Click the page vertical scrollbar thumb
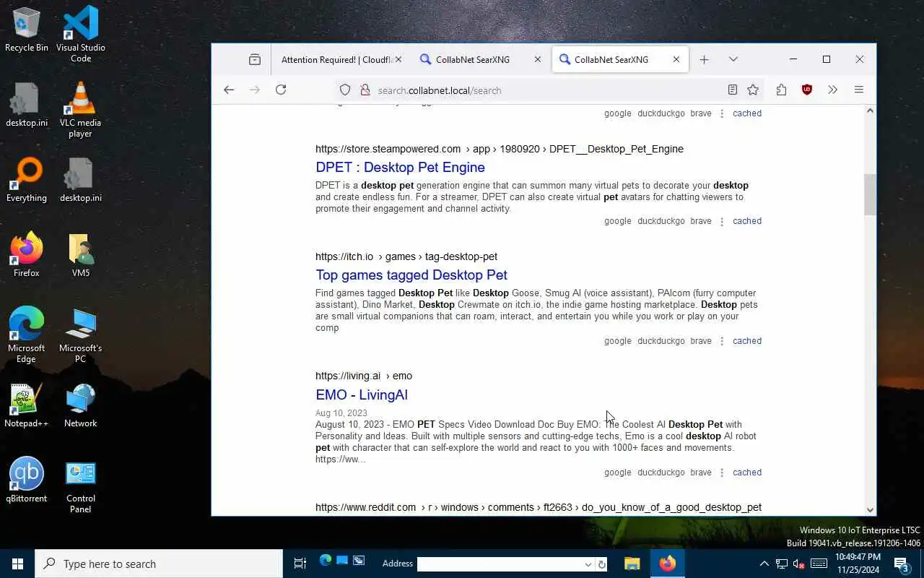924x578 pixels. pos(870,194)
